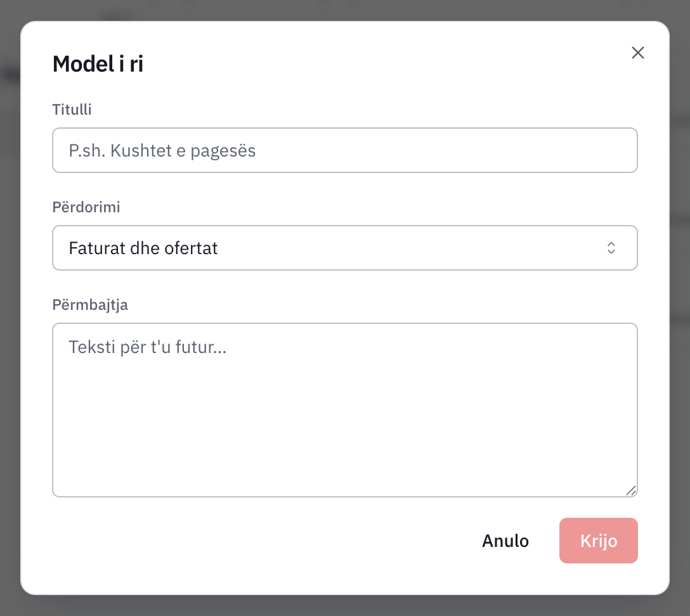This screenshot has height=616, width=690.
Task: Click the Krijo button
Action: point(599,541)
